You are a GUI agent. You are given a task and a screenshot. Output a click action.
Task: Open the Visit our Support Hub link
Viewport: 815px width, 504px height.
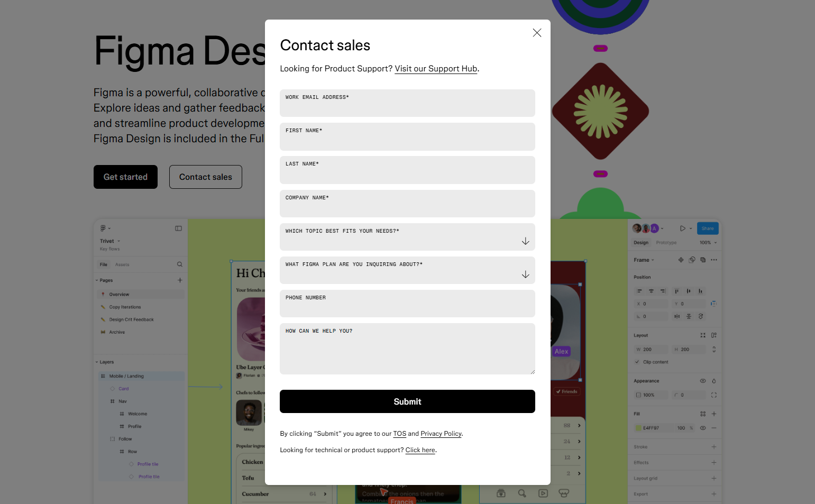(x=436, y=68)
